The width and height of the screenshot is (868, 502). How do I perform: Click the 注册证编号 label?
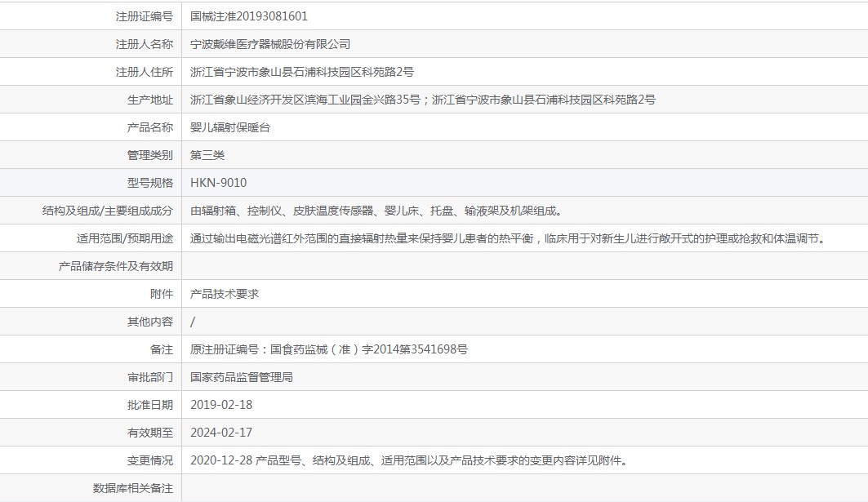pos(144,16)
